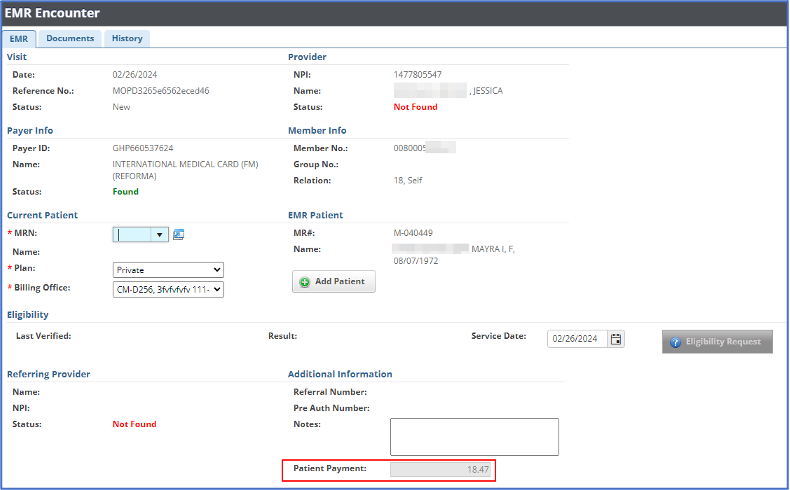Expand the MRN combo box arrow
Screen dimensions: 790x490
click(x=159, y=235)
